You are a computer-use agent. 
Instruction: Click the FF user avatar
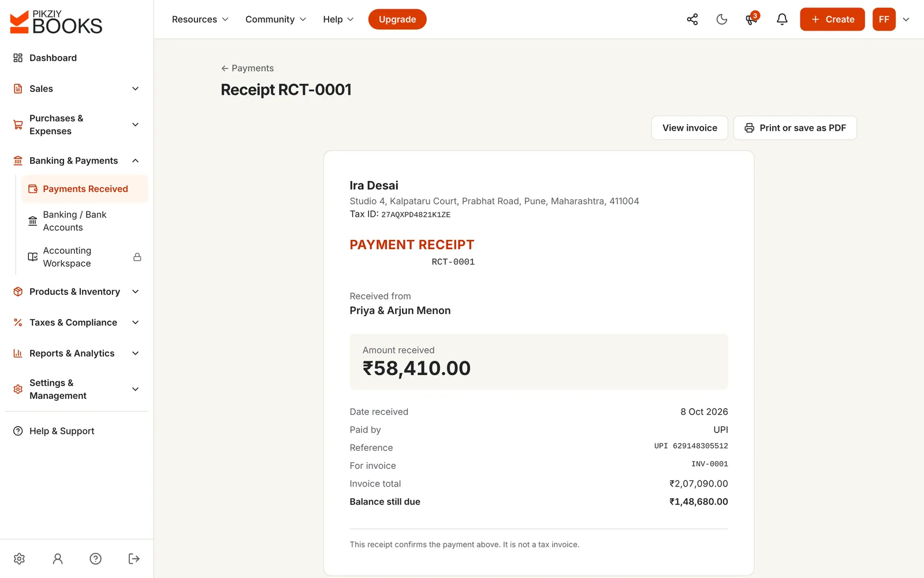point(884,20)
